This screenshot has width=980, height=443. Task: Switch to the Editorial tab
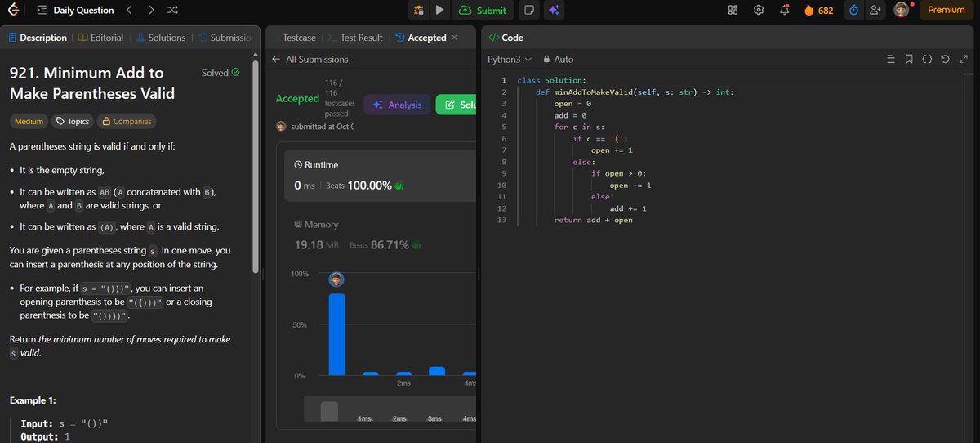click(x=101, y=38)
